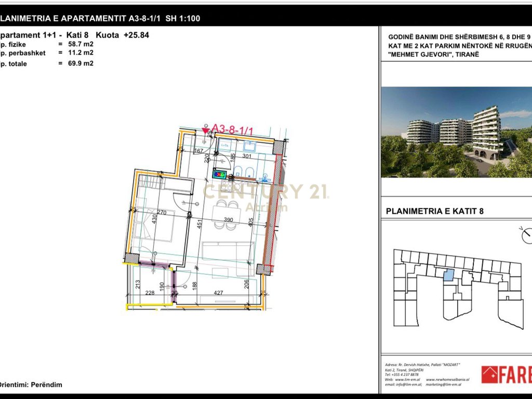Click the 430 bedroom length dimension
532x399 pixels.
pyautogui.click(x=154, y=219)
